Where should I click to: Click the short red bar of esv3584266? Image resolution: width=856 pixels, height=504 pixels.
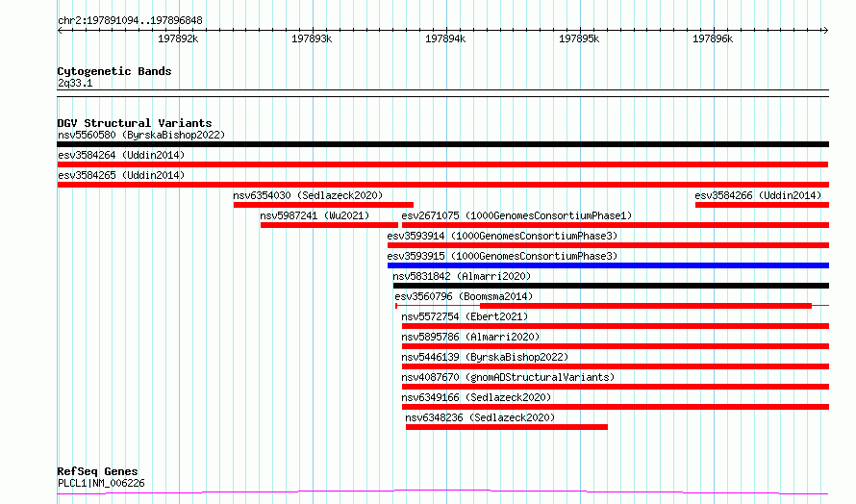(762, 205)
